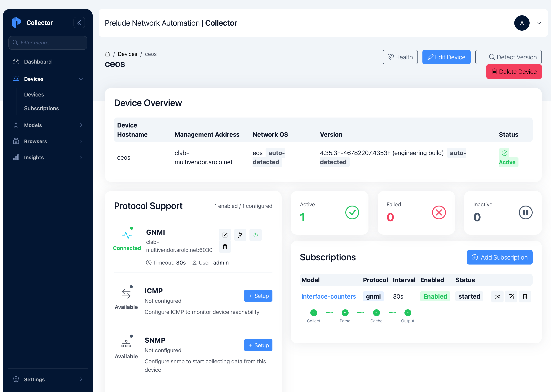Screen dimensions: 551x392
Task: Click the Edit Device button
Action: [446, 57]
